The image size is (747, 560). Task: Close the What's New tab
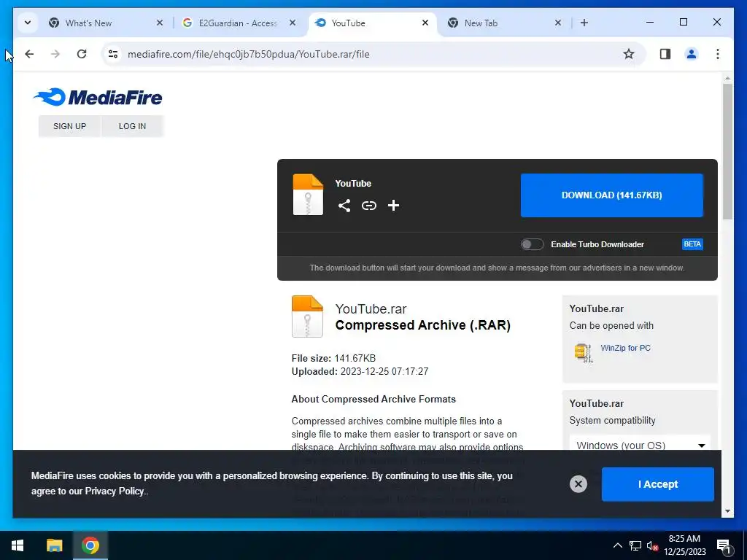point(160,23)
